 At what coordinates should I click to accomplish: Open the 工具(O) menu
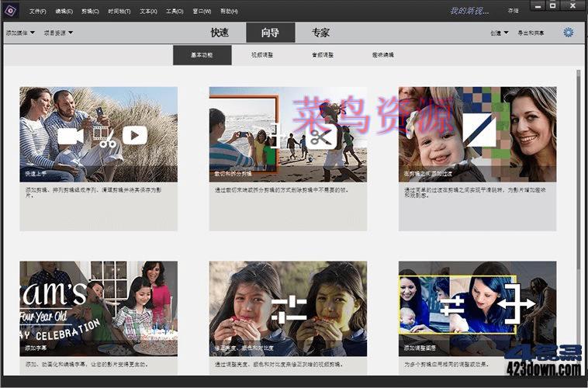point(175,12)
